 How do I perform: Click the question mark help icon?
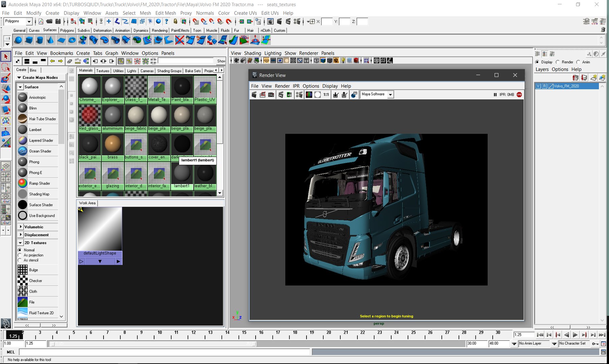(x=167, y=21)
